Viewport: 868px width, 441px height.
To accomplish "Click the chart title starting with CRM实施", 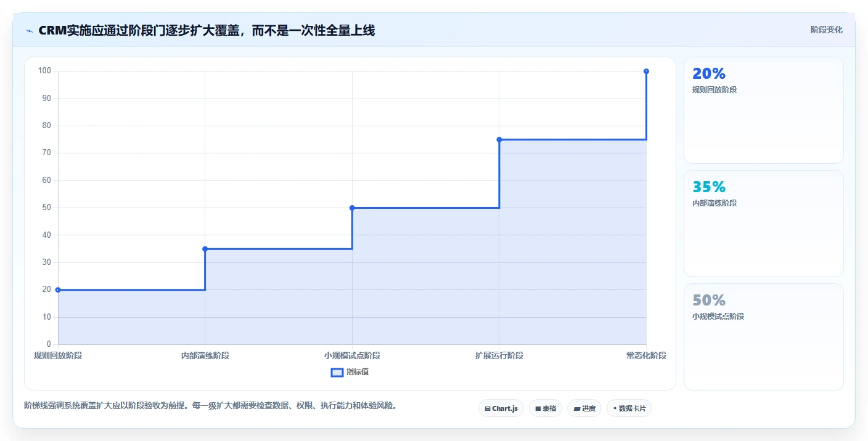I will tap(207, 30).
